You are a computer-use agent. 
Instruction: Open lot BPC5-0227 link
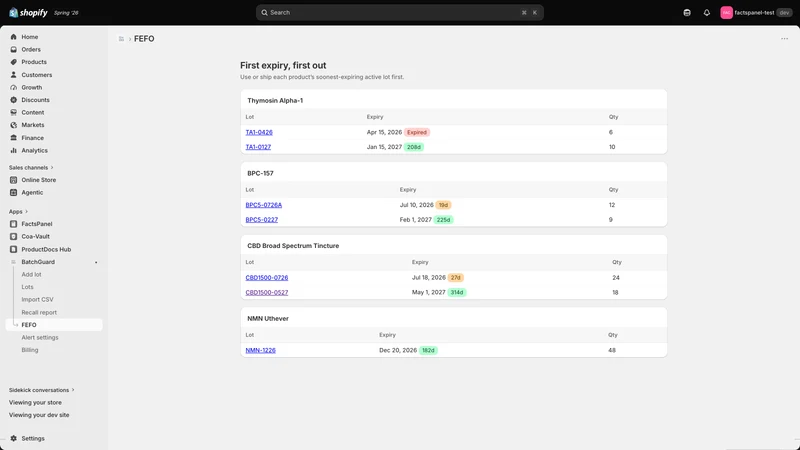tap(262, 220)
